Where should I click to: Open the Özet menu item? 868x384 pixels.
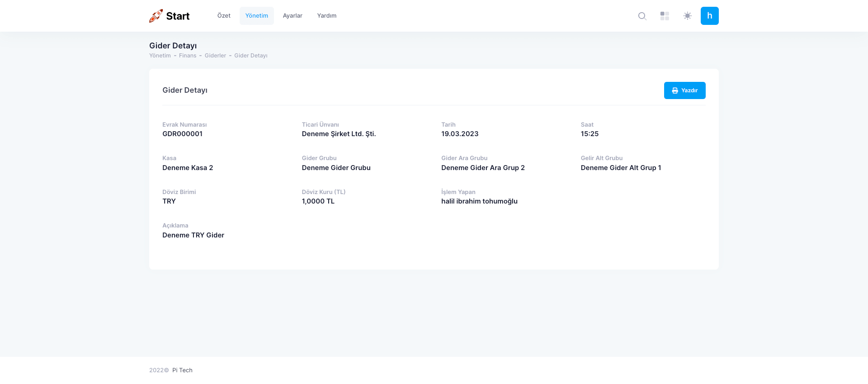(224, 16)
